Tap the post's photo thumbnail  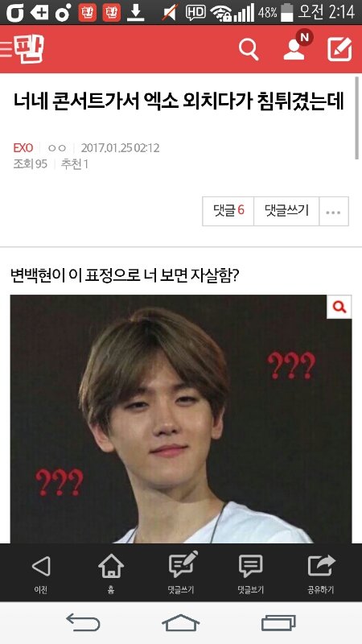pos(180,419)
